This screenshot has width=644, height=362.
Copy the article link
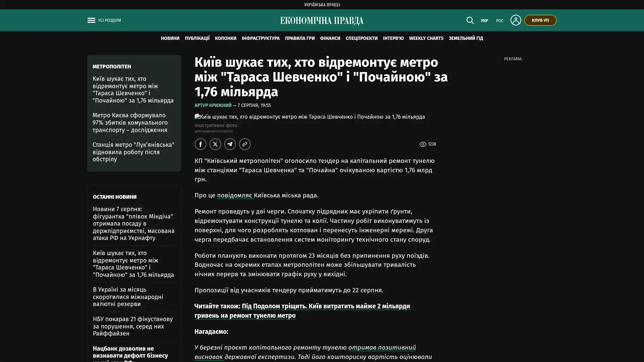coord(245,144)
